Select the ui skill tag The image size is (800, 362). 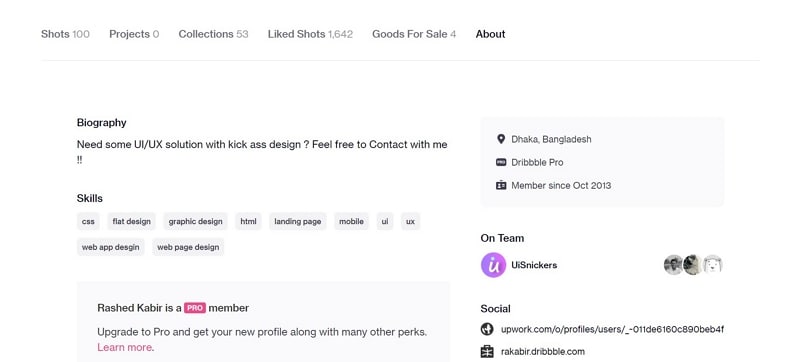pyautogui.click(x=385, y=221)
